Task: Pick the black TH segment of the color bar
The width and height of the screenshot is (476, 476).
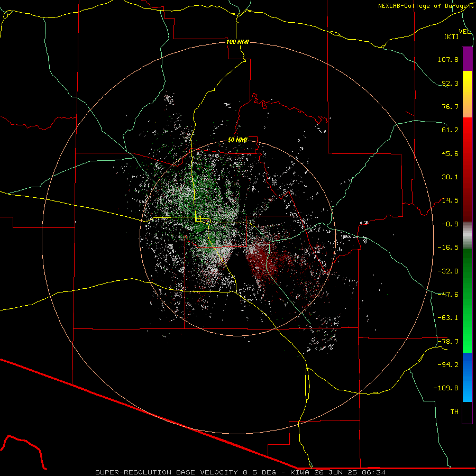Action: pos(467,413)
